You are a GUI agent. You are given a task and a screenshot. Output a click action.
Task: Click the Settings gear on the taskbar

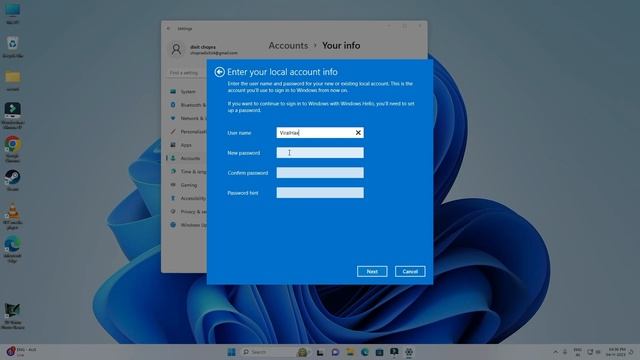(409, 352)
